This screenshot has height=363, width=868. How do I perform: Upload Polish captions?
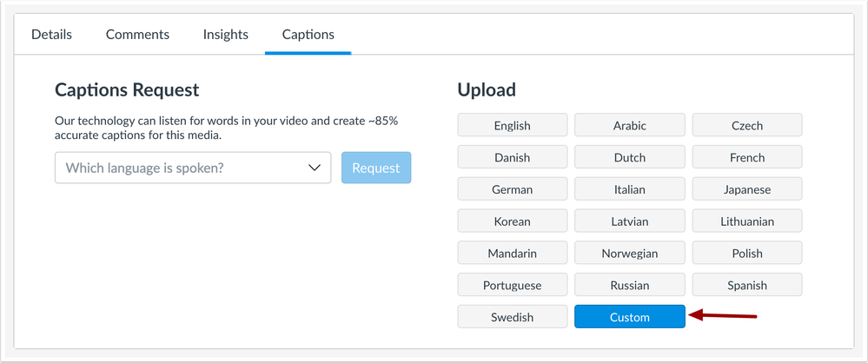point(746,254)
